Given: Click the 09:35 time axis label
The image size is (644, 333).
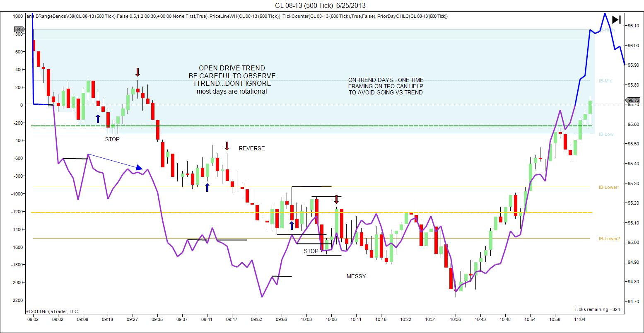Looking at the screenshot, I should point(157,319).
